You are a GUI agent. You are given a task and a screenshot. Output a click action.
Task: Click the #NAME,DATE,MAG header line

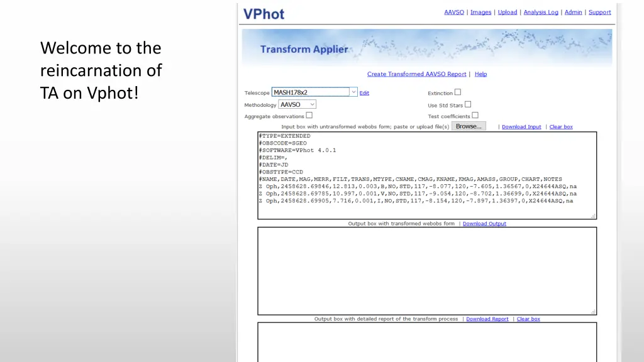410,179
